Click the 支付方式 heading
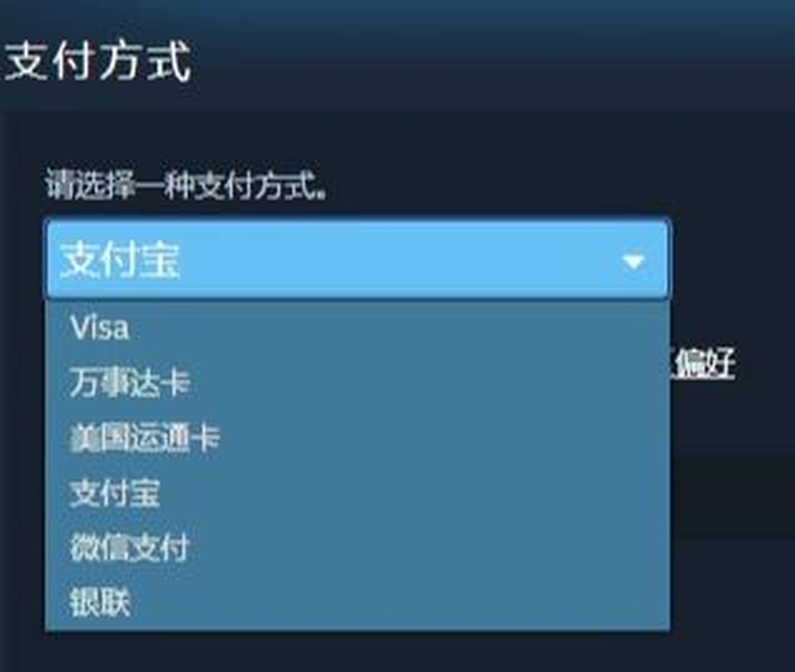 point(97,62)
